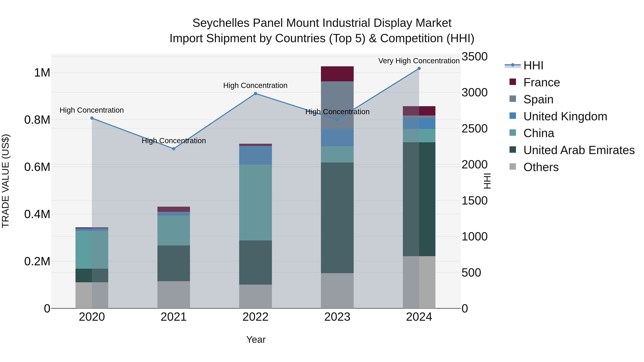Click the 2022 United Kingdom bar segment
Image resolution: width=644 pixels, height=362 pixels.
pos(255,155)
